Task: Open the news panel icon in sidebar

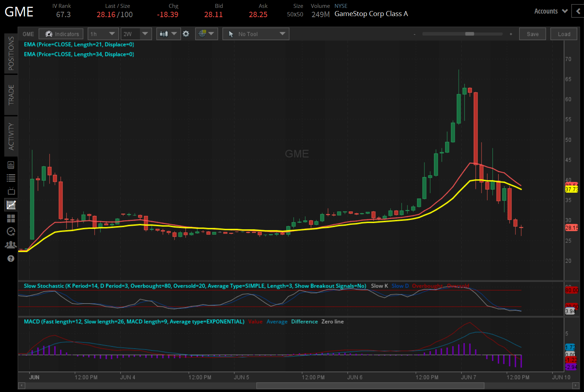Action: [x=11, y=165]
